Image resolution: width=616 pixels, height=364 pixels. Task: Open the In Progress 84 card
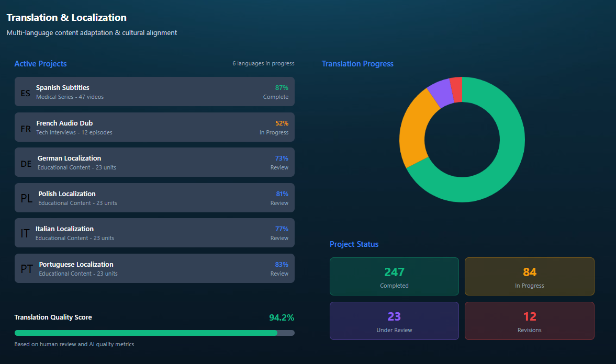[529, 277]
